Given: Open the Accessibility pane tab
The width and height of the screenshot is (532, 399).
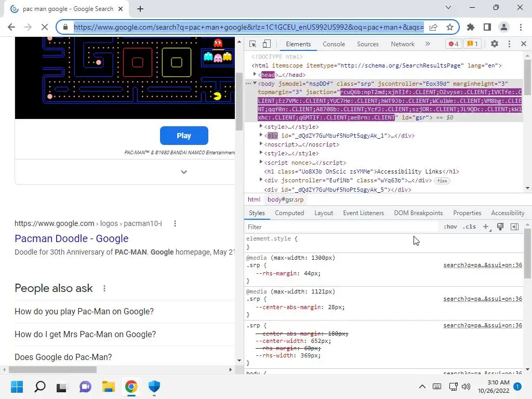Looking at the screenshot, I should point(508,213).
